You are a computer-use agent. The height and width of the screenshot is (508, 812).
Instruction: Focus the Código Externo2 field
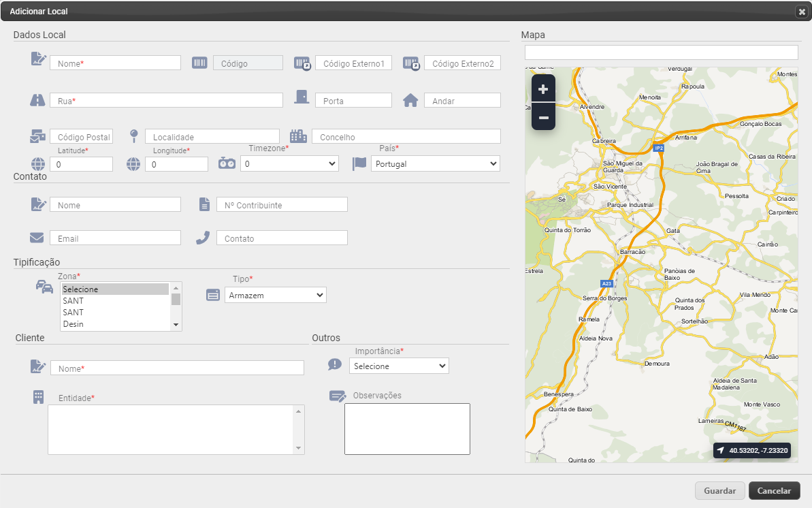tap(462, 63)
